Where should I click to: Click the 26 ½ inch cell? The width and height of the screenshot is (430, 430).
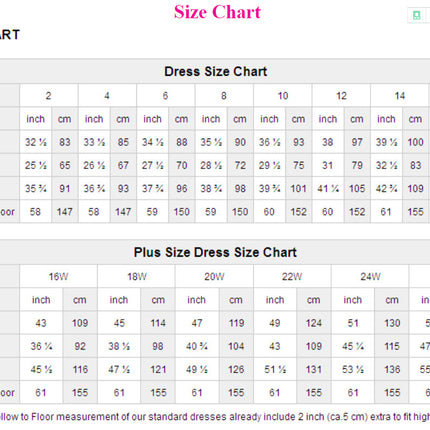pyautogui.click(x=94, y=165)
